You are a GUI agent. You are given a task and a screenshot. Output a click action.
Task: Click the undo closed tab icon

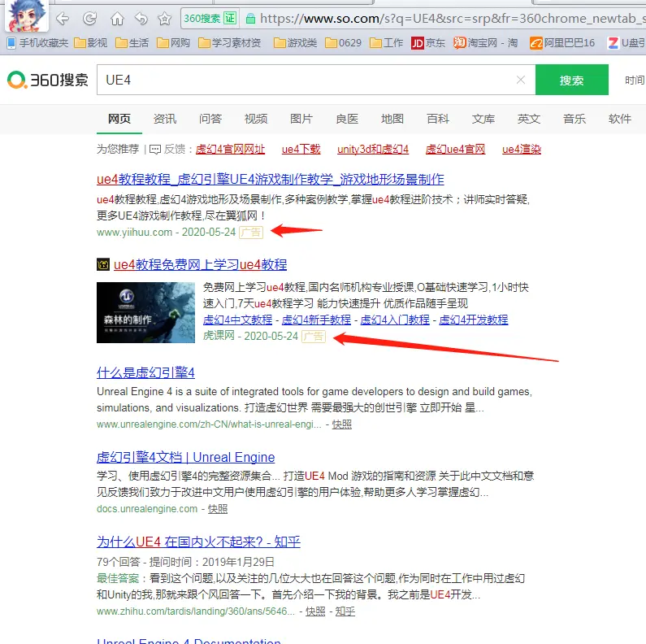tap(141, 18)
